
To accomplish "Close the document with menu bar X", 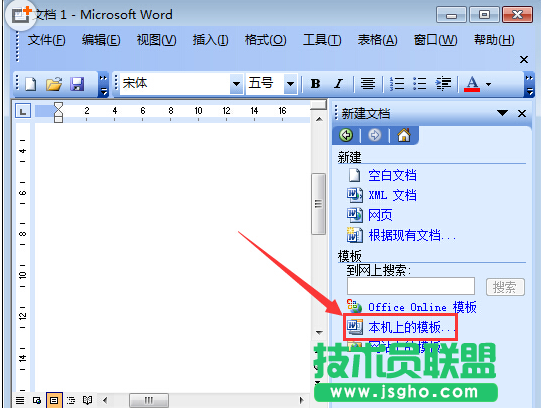I will pyautogui.click(x=524, y=60).
